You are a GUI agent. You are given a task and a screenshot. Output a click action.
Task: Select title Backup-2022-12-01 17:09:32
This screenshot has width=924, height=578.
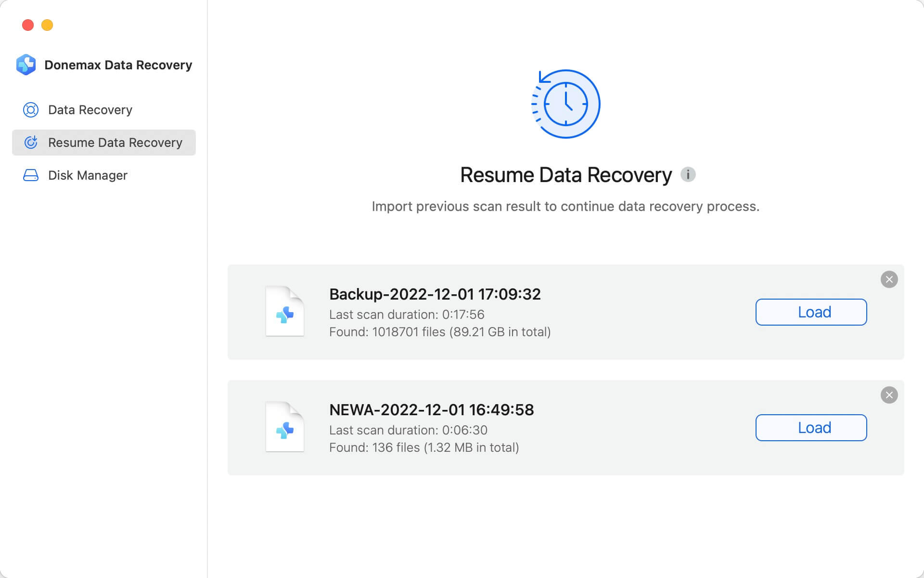click(435, 294)
